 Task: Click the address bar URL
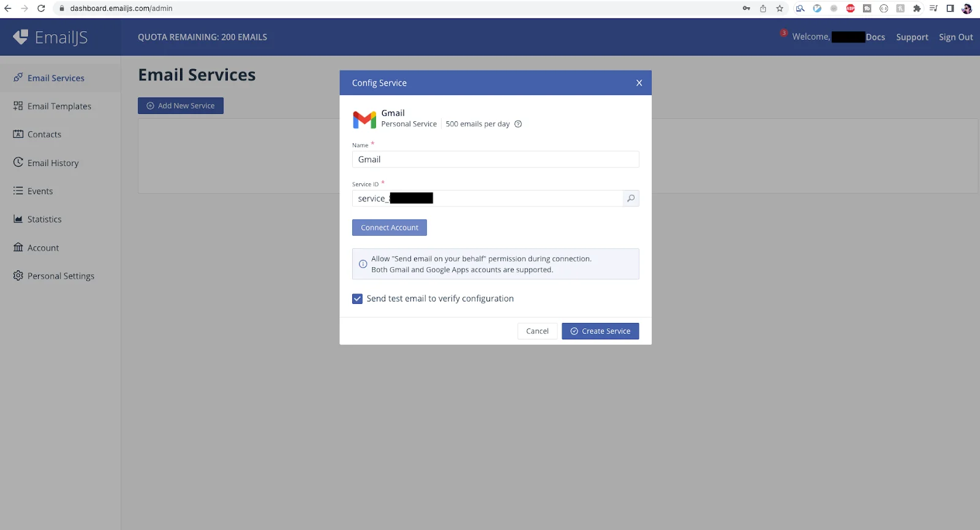121,9
